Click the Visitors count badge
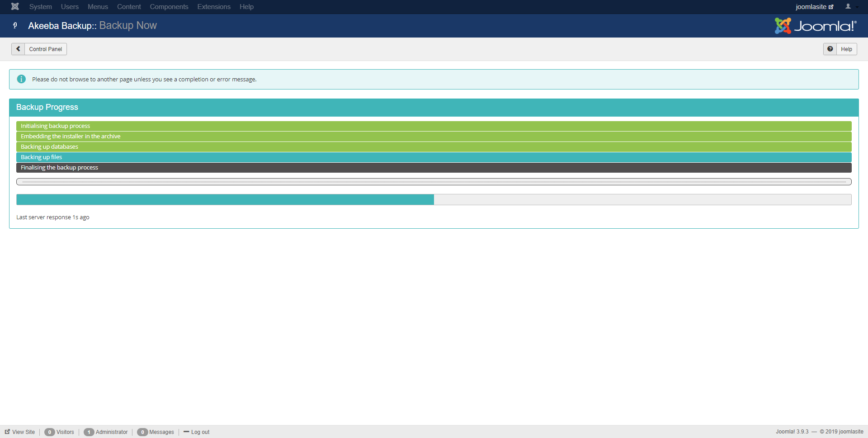Screen dimensions: 868x438 pyautogui.click(x=50, y=432)
